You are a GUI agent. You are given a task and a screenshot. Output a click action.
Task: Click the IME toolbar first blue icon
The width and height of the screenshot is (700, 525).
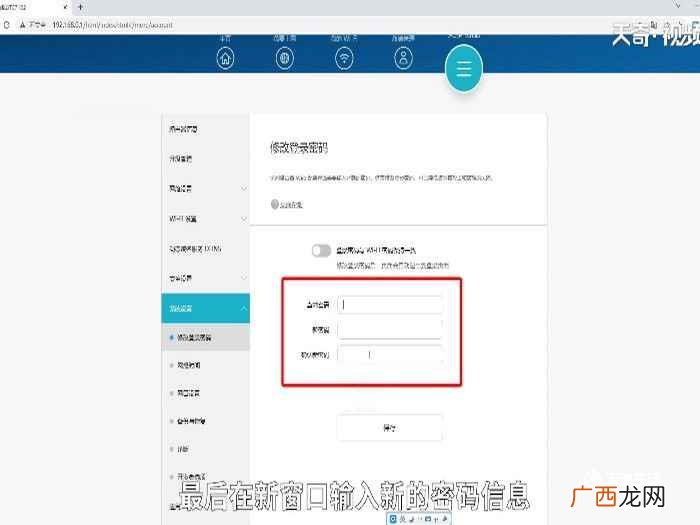(x=393, y=519)
